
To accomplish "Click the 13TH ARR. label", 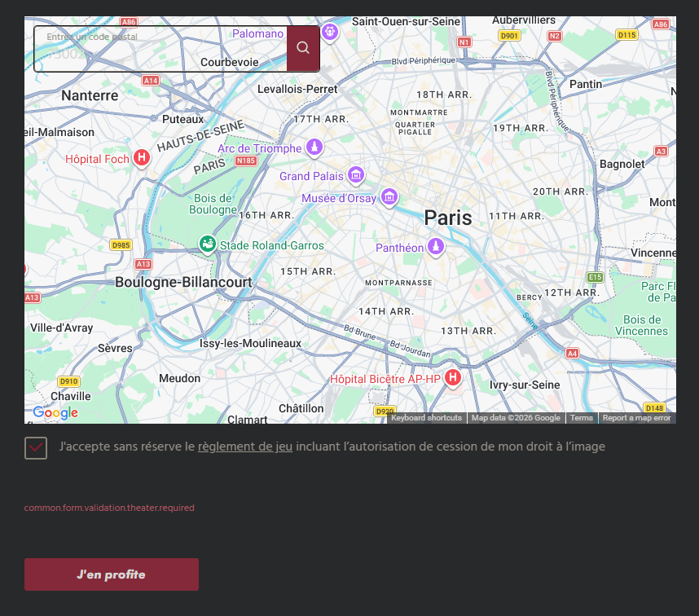I will (468, 331).
